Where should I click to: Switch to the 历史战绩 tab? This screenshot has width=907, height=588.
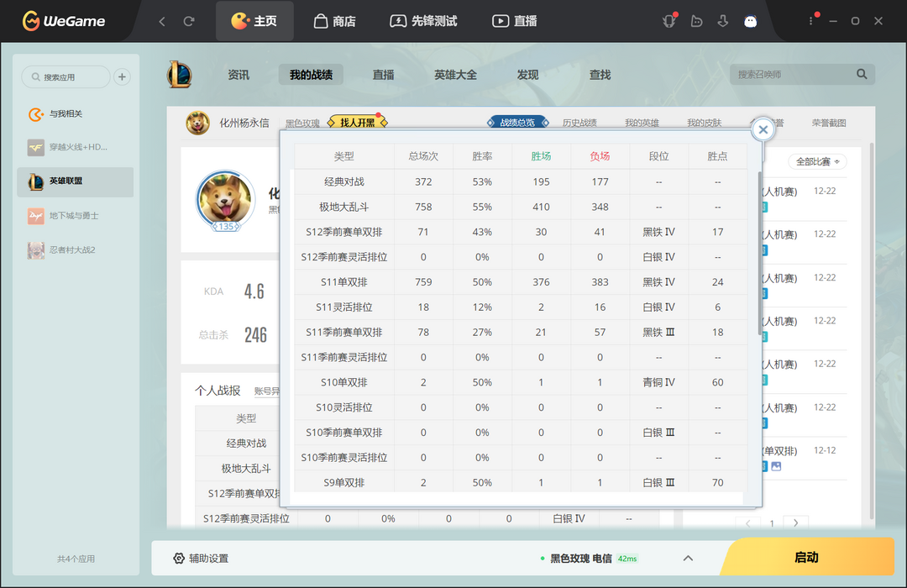pos(579,123)
